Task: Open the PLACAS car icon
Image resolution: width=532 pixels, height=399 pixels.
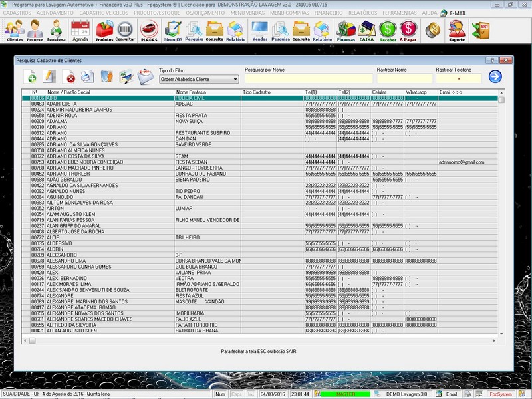Action: [x=149, y=31]
